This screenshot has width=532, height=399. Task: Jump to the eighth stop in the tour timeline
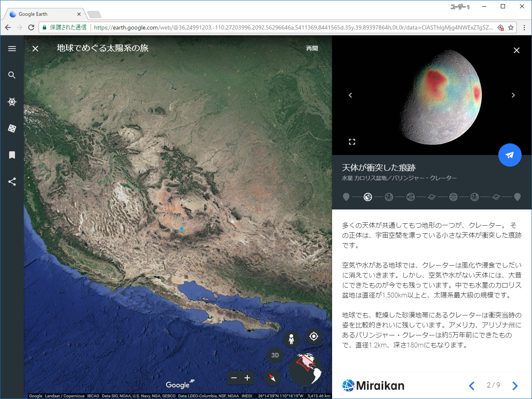point(496,197)
